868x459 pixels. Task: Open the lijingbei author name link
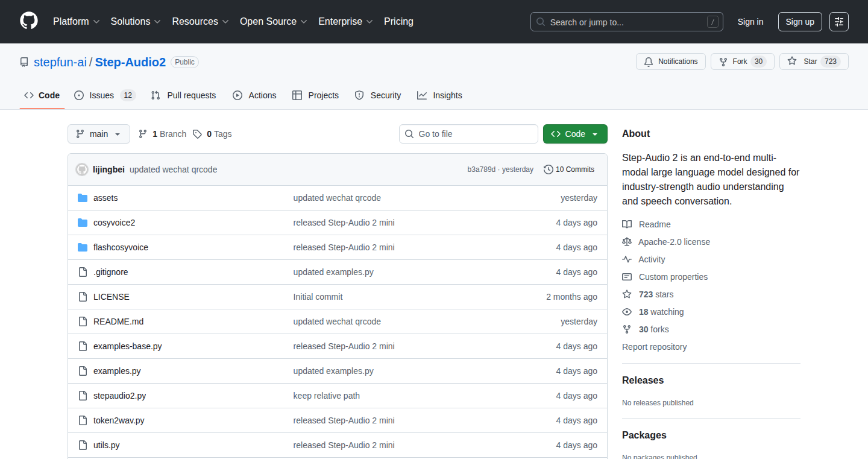(108, 169)
